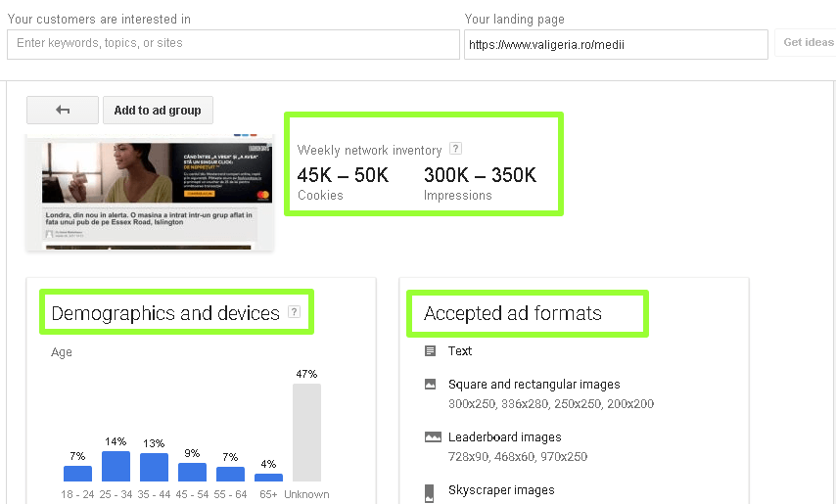Click the back arrow button
The width and height of the screenshot is (836, 504).
(x=63, y=110)
